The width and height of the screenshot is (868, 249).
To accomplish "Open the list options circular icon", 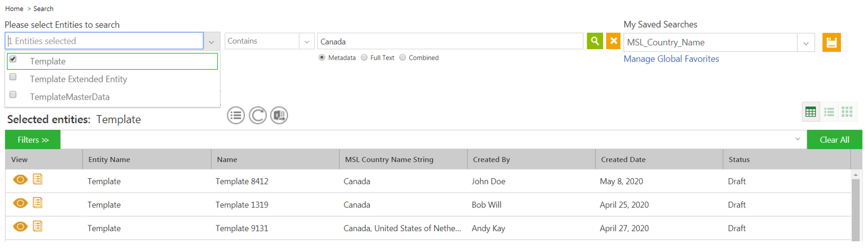I will pos(236,116).
